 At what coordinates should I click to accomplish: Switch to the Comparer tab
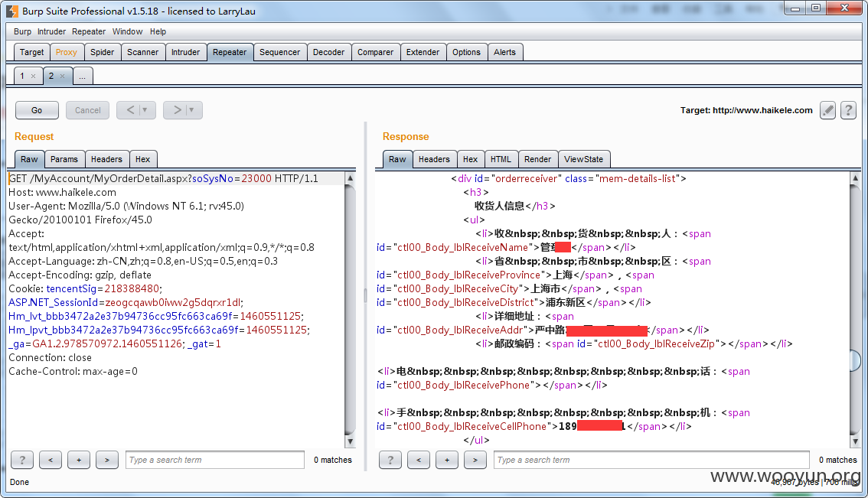pos(375,52)
